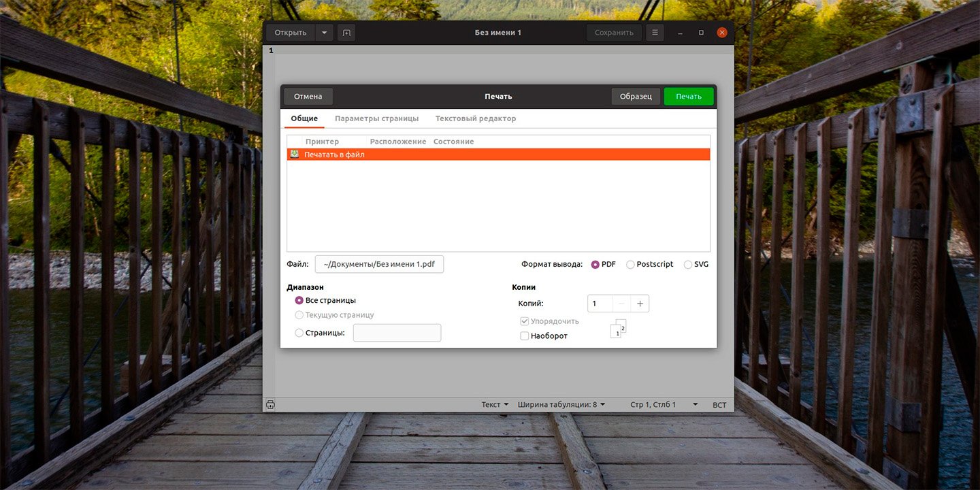Switch to the Текстовый редактор tab
The width and height of the screenshot is (980, 490).
[476, 118]
